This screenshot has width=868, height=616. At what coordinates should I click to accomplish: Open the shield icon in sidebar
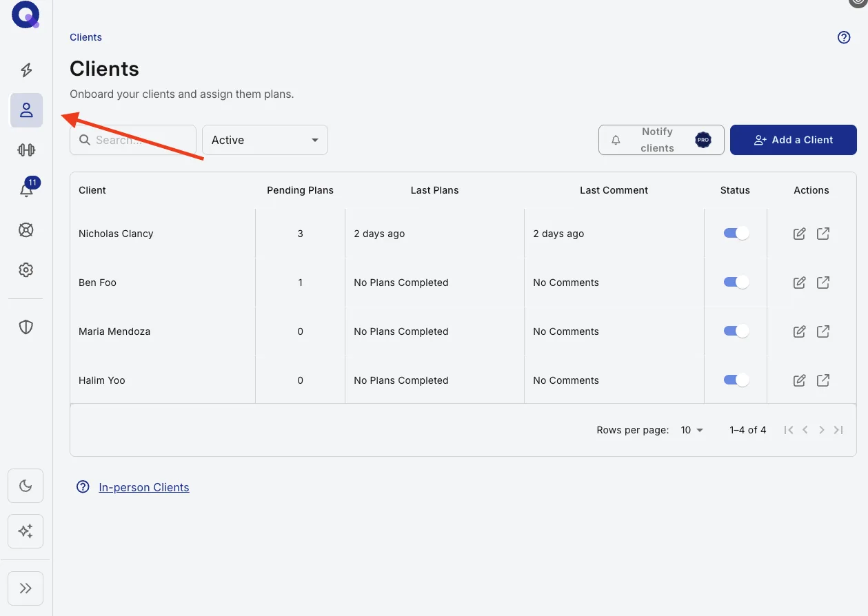pyautogui.click(x=26, y=327)
